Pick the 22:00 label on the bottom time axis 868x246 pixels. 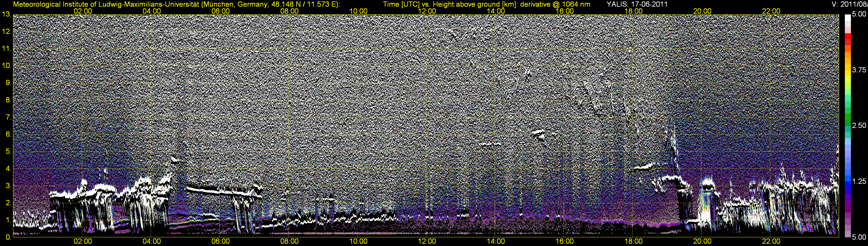(771, 242)
